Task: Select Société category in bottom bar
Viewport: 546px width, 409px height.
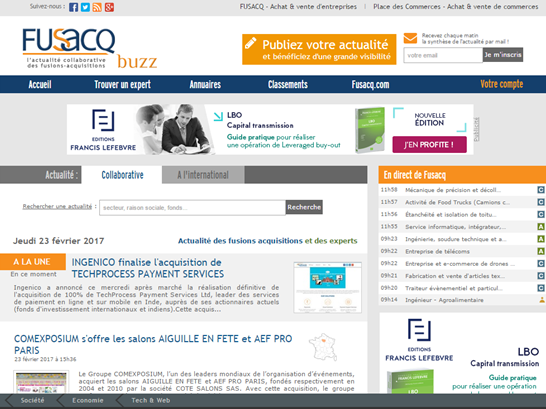Action: pyautogui.click(x=32, y=400)
